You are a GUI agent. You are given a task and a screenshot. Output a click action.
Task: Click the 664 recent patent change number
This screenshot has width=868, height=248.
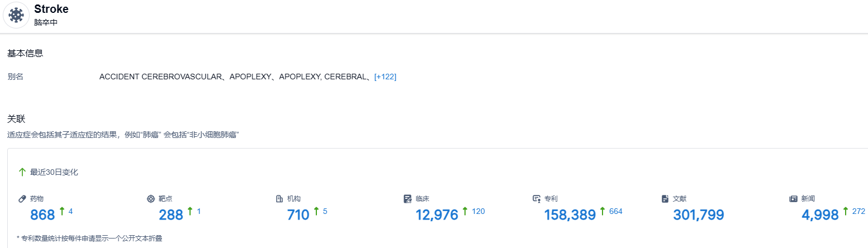click(615, 211)
